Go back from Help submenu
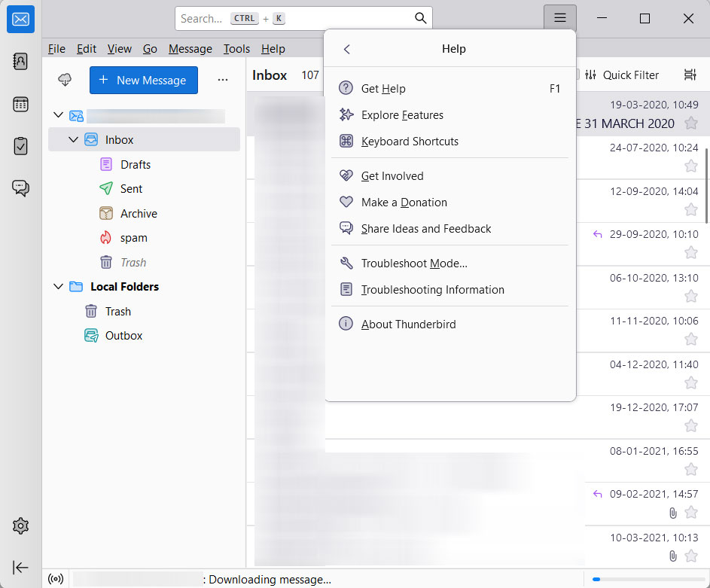Viewport: 710px width, 588px height. click(x=346, y=49)
